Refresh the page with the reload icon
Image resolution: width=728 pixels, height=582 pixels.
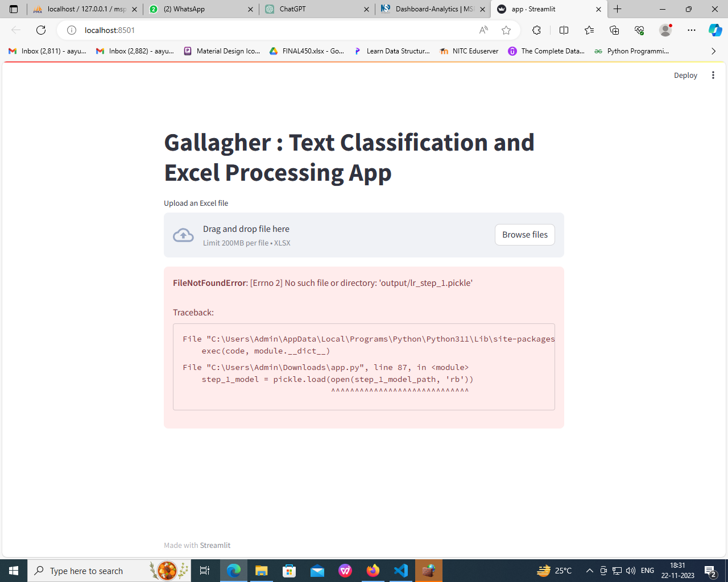pos(41,30)
